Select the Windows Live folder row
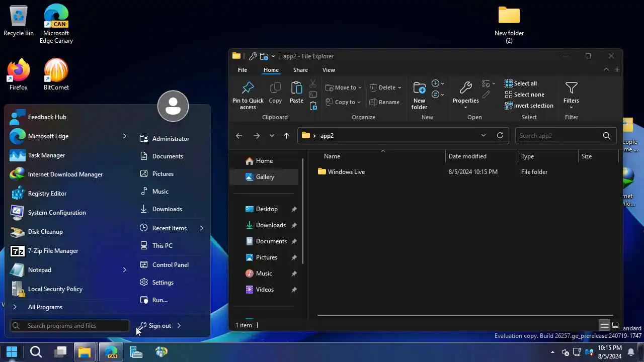 point(465,172)
